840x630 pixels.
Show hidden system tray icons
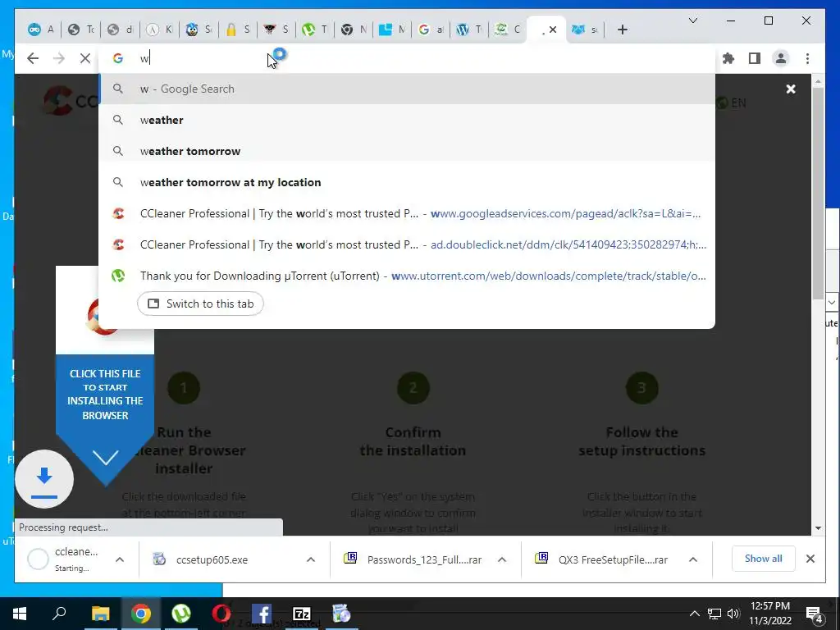coord(694,614)
